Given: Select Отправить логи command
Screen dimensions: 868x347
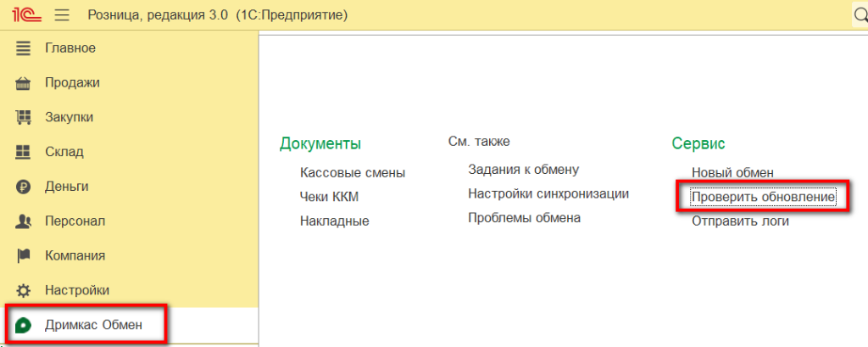Looking at the screenshot, I should click(740, 221).
